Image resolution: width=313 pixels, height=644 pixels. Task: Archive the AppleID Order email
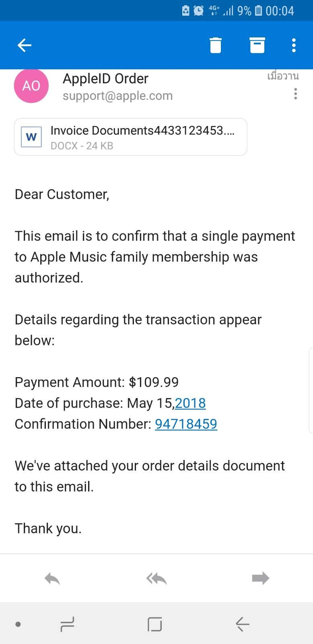(257, 45)
